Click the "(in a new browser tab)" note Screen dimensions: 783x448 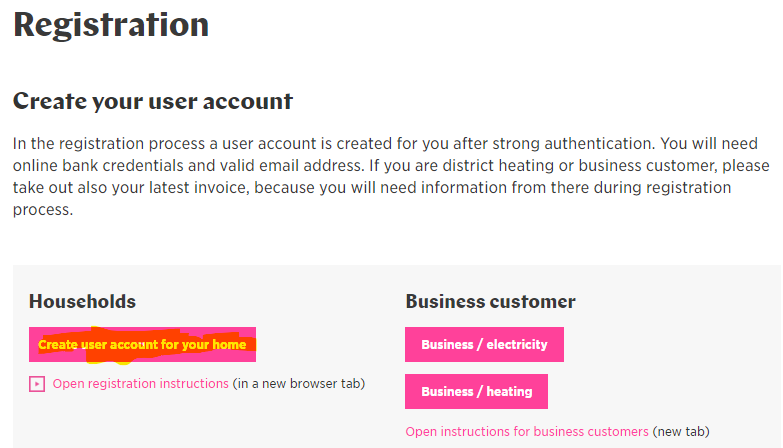tap(299, 384)
